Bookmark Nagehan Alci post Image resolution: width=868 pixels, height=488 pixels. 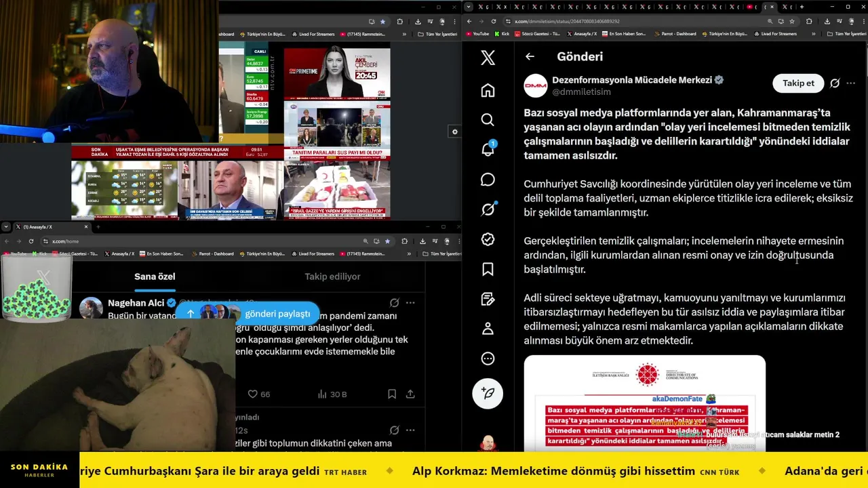(x=392, y=394)
